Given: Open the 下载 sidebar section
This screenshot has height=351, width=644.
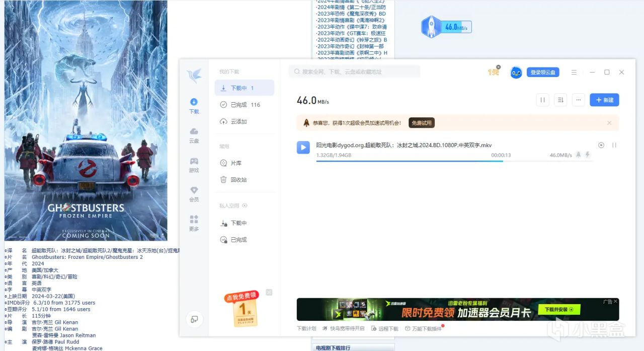Looking at the screenshot, I should [x=194, y=106].
